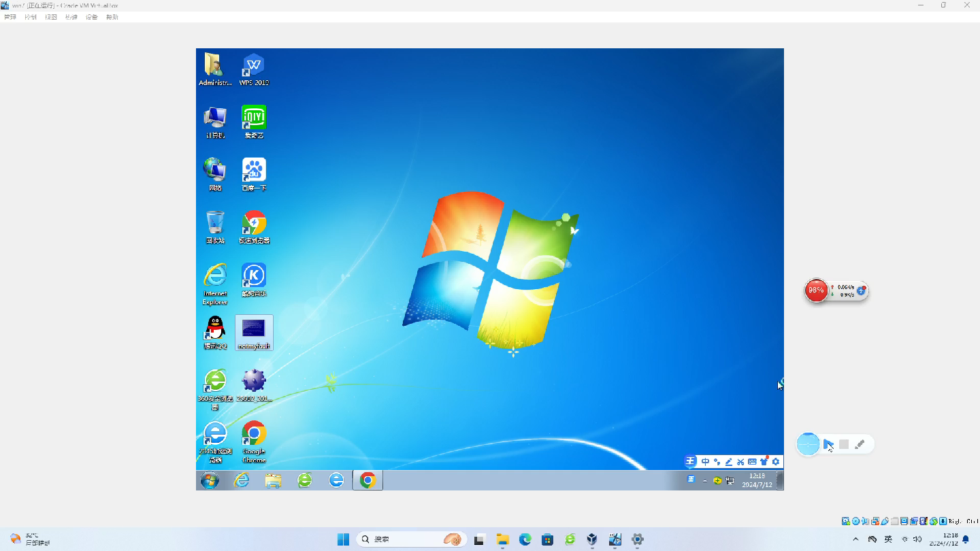Select the Internet Explorer desktop icon
This screenshot has height=551, width=980.
215,284
